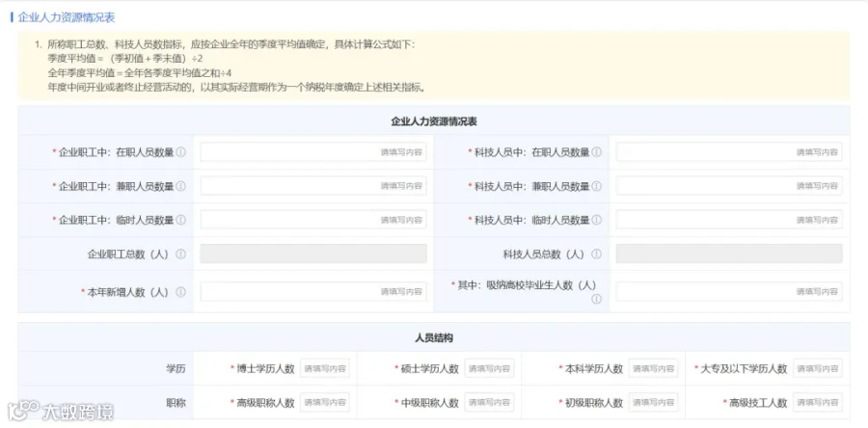The image size is (868, 428).
Task: Click info icon beside 科技人员总数（人）
Action: tap(596, 254)
